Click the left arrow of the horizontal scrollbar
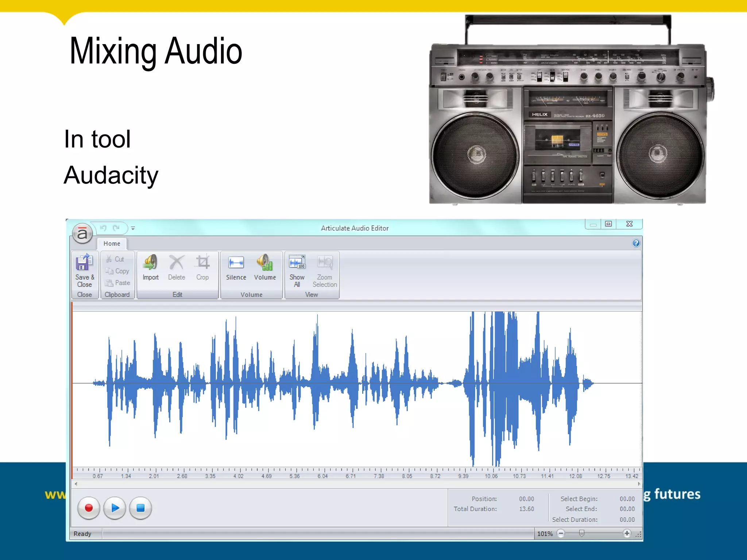 coord(76,484)
